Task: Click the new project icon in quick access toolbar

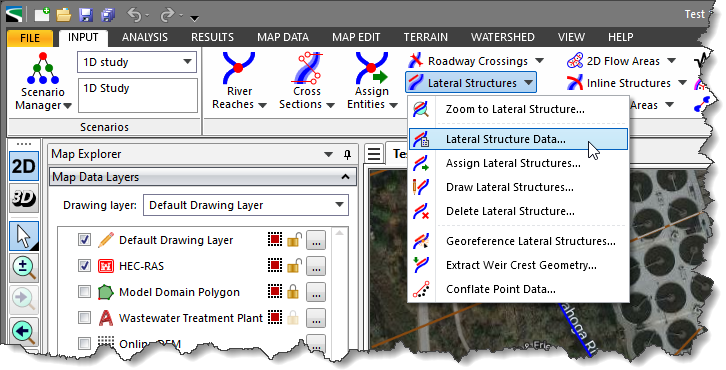Action: coord(42,15)
